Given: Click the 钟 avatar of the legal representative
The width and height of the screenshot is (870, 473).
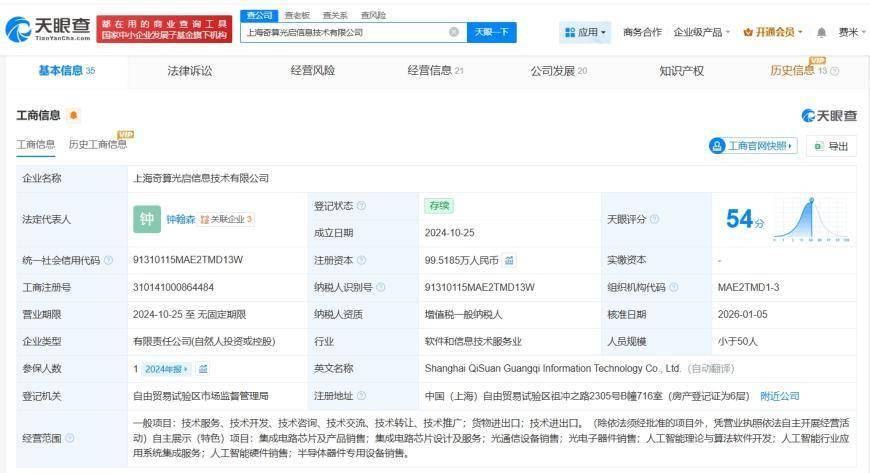Looking at the screenshot, I should coord(147,219).
